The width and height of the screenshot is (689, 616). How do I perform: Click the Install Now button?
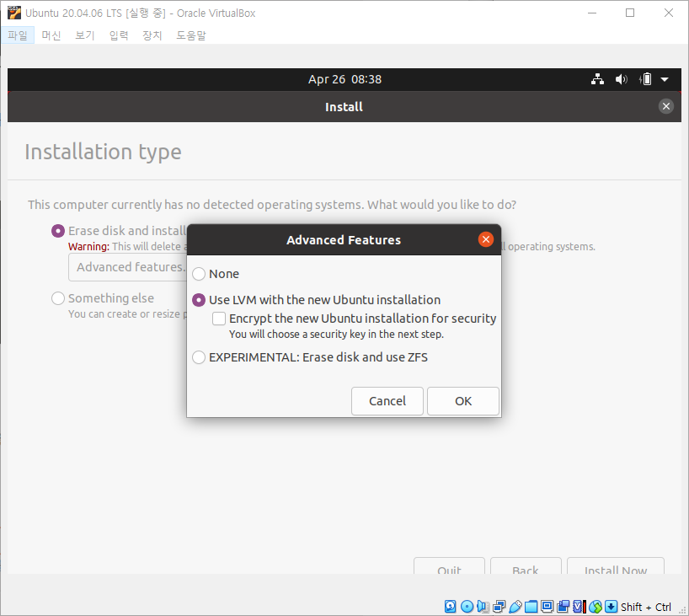[616, 566]
